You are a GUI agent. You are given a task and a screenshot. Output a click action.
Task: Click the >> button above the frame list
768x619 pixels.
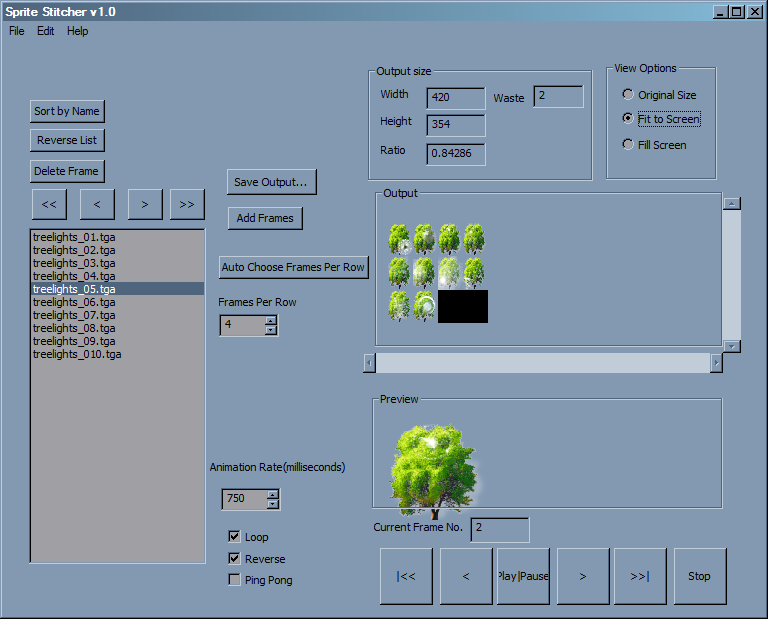click(187, 204)
